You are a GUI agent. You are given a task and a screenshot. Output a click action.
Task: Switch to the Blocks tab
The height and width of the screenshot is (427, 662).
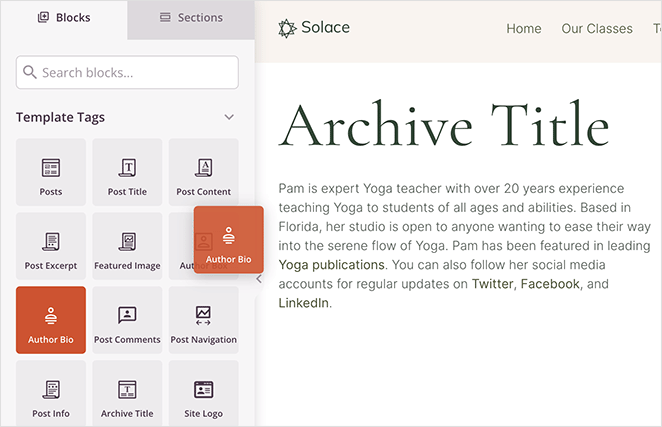coord(64,18)
